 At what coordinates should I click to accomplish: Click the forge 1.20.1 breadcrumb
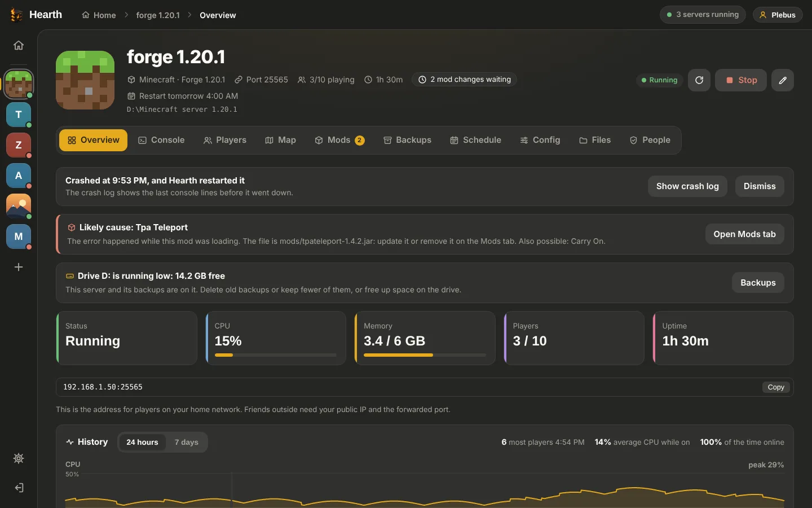158,15
